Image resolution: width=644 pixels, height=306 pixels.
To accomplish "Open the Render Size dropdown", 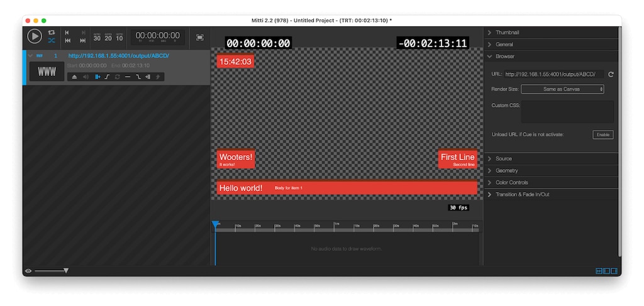I will 562,89.
